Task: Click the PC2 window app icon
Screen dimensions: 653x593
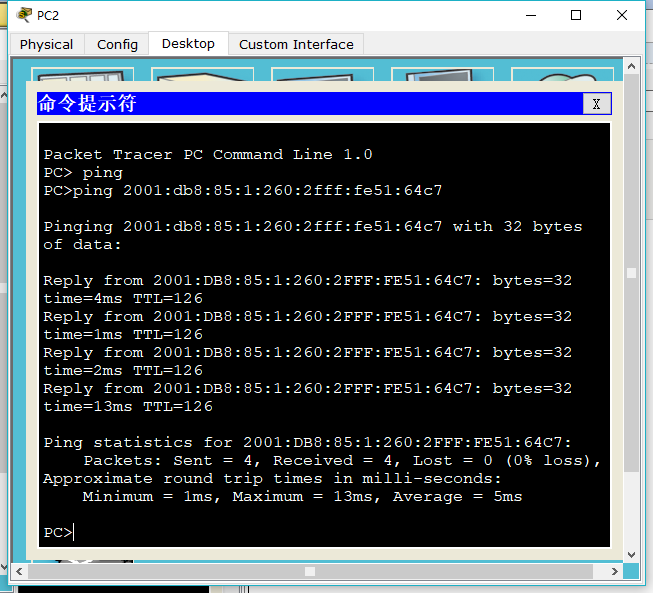Action: click(x=24, y=15)
